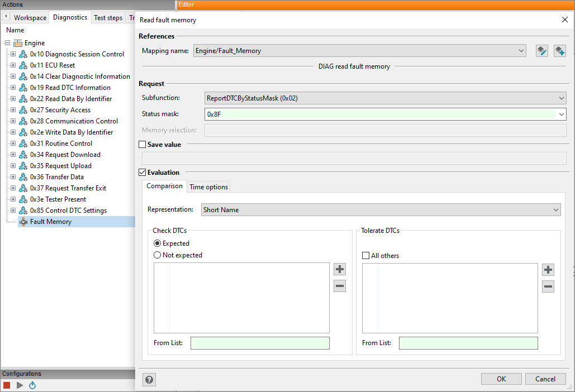Click the add new mapping icon
The image size is (575, 392).
pyautogui.click(x=559, y=51)
